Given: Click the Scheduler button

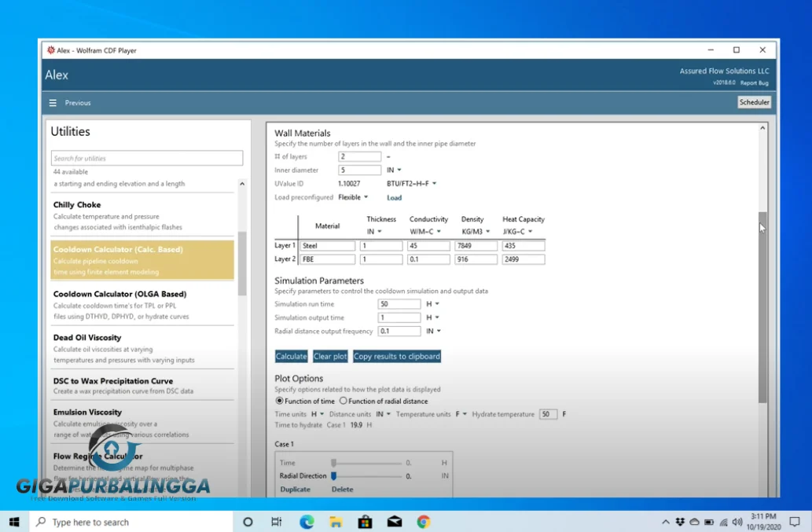Looking at the screenshot, I should click(x=754, y=102).
